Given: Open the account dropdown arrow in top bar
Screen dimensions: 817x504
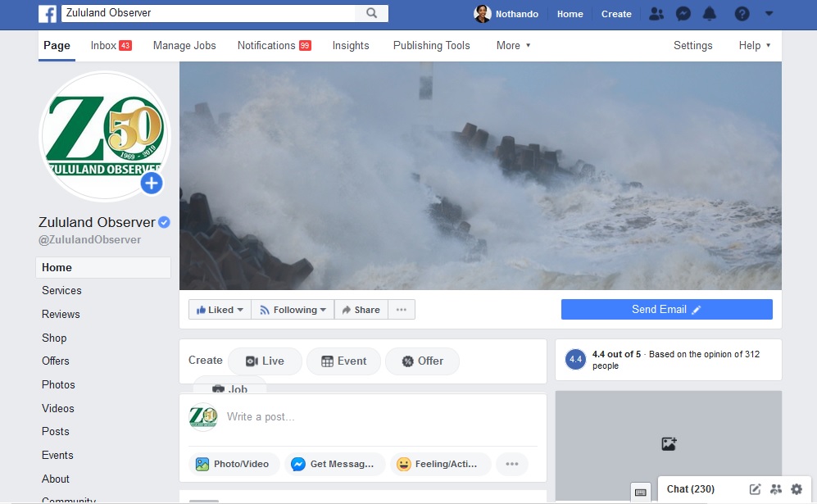Looking at the screenshot, I should [769, 14].
